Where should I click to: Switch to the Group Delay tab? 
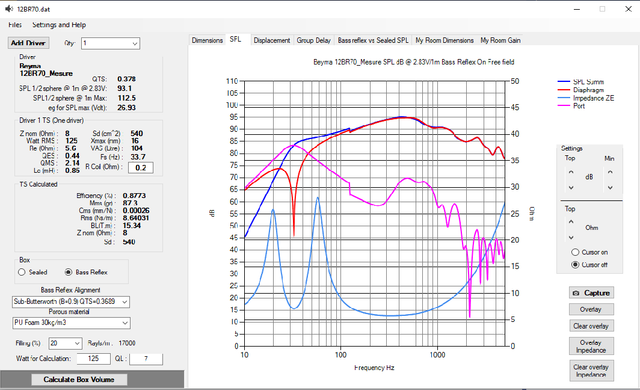coord(313,40)
